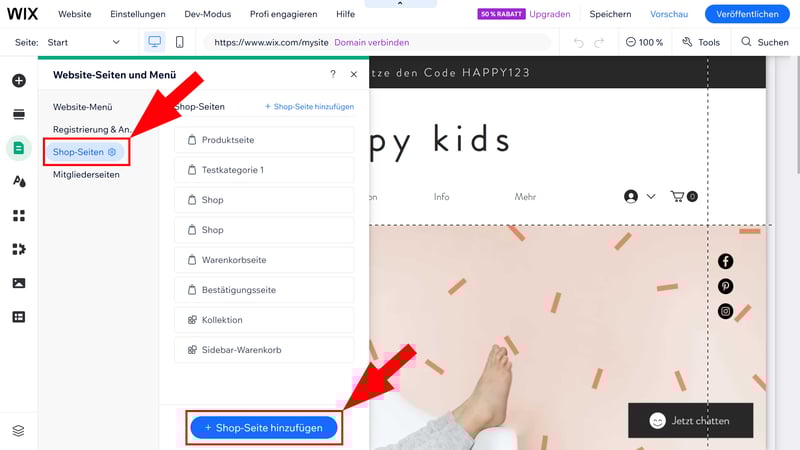Select the Mitgliederseiten tab
The height and width of the screenshot is (450, 800).
pos(86,174)
